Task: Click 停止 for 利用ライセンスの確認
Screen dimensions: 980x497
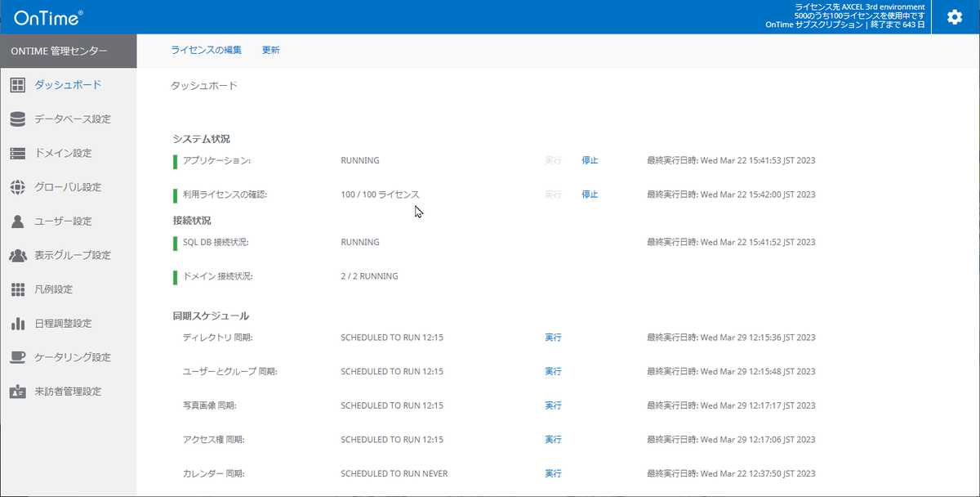Action: pos(590,195)
